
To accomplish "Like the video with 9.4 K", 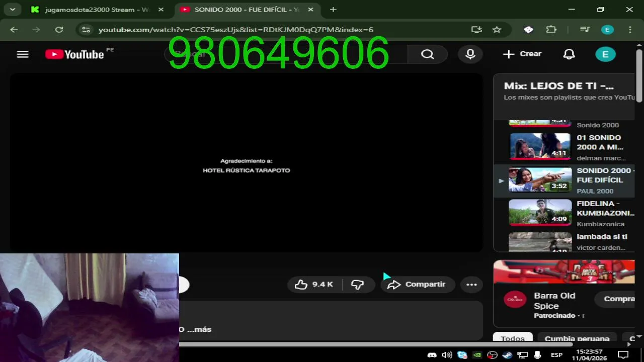I will pyautogui.click(x=314, y=285).
